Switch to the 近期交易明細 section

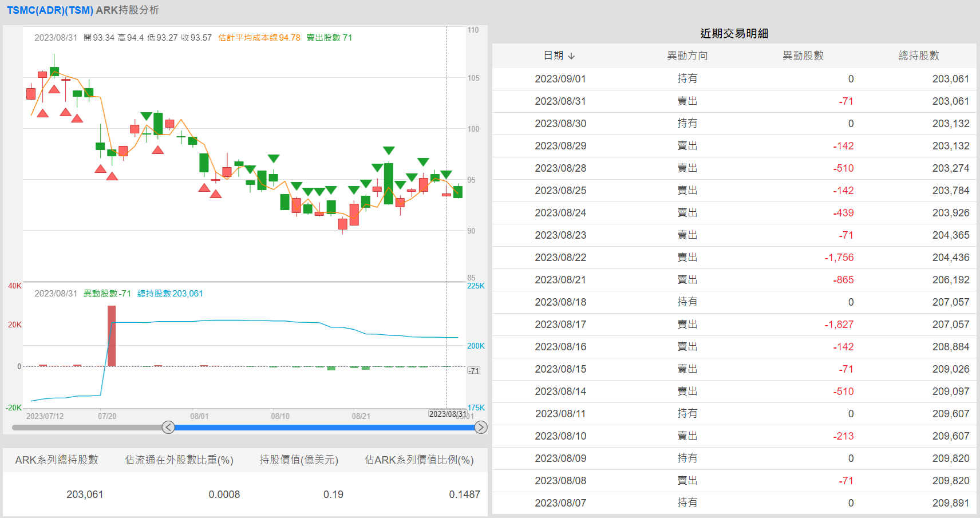(x=733, y=33)
